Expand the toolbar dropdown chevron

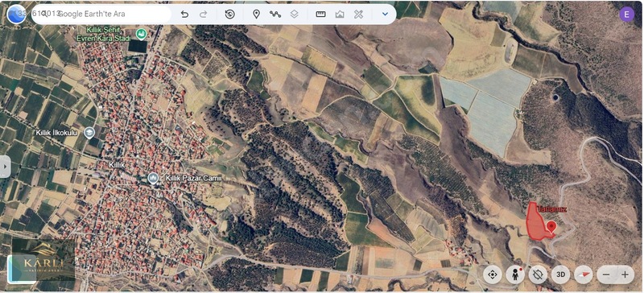click(x=385, y=14)
